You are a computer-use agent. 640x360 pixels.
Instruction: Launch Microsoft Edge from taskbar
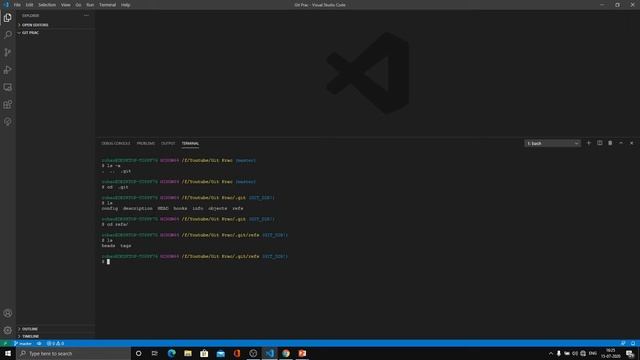171,353
